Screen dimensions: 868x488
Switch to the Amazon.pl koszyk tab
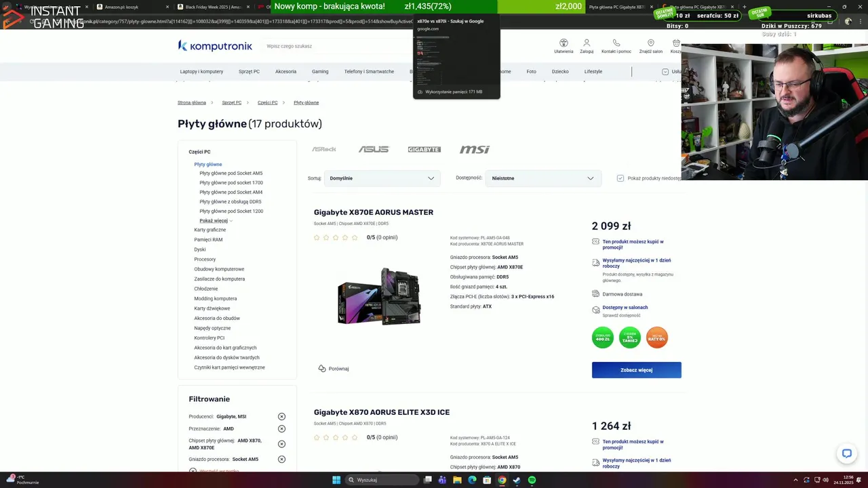click(x=130, y=7)
